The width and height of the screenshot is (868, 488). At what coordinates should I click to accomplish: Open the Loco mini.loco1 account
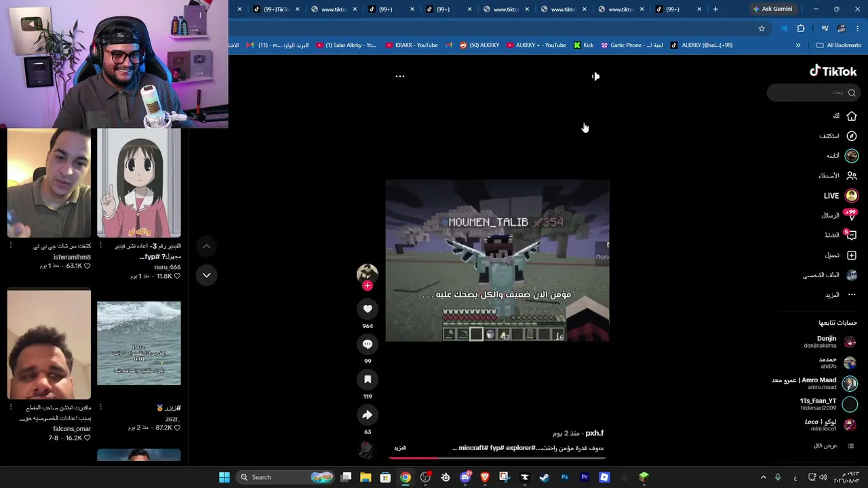pyautogui.click(x=830, y=425)
